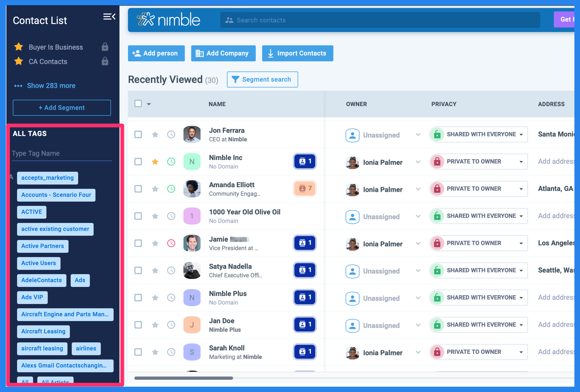The height and width of the screenshot is (392, 580).
Task: Star the 1000 Year Old Olive Oil row
Action: click(155, 216)
